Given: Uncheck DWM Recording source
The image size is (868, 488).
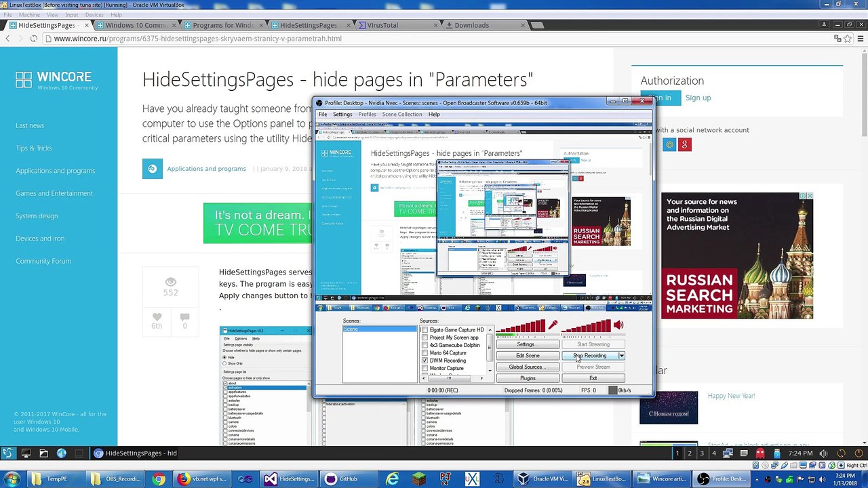Looking at the screenshot, I should 425,361.
